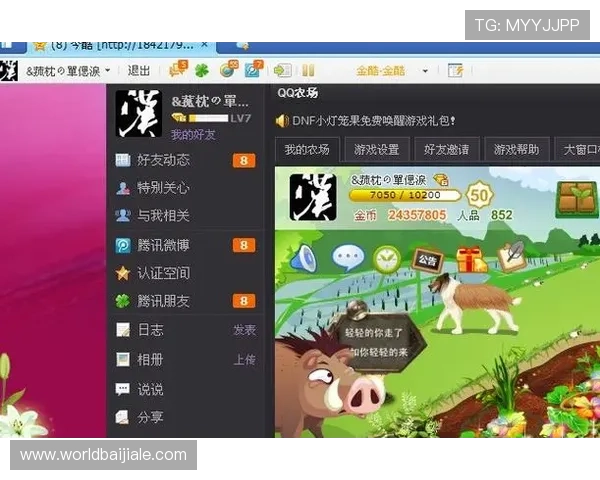Open 说说 in the sidebar
This screenshot has width=600, height=480.
(140, 389)
